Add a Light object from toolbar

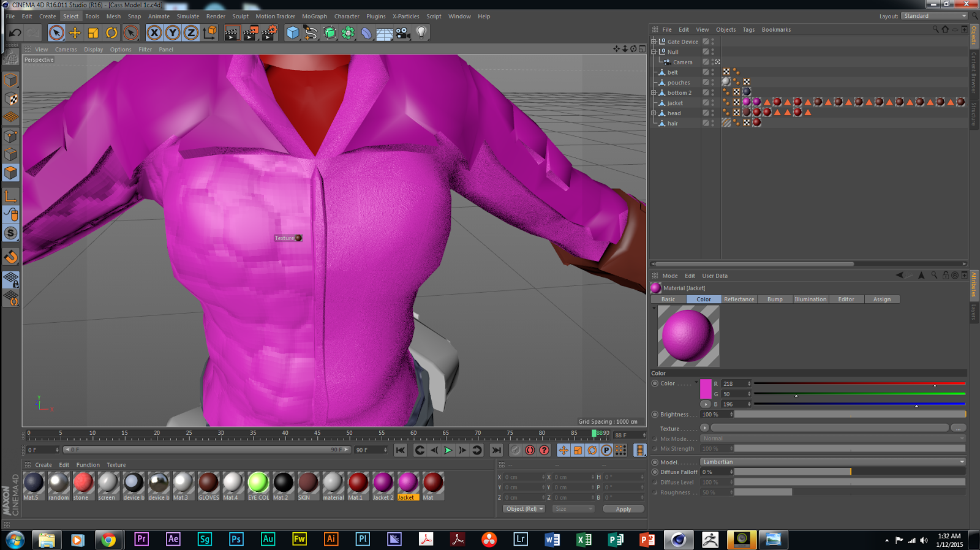[421, 33]
